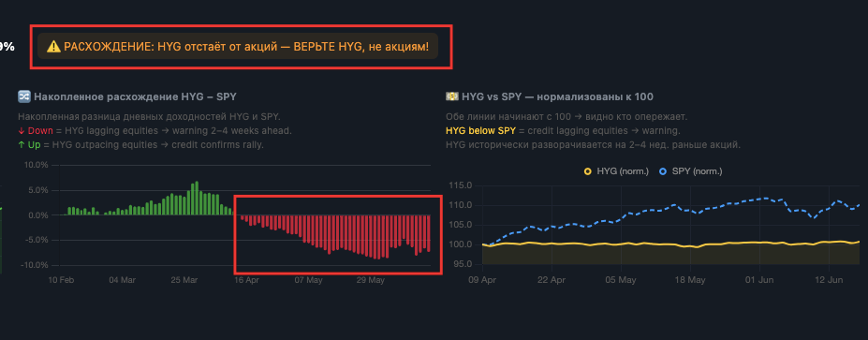Viewport: 868px width, 340px height.
Task: Click the warning triangle icon in the divergence alert
Action: (x=53, y=47)
